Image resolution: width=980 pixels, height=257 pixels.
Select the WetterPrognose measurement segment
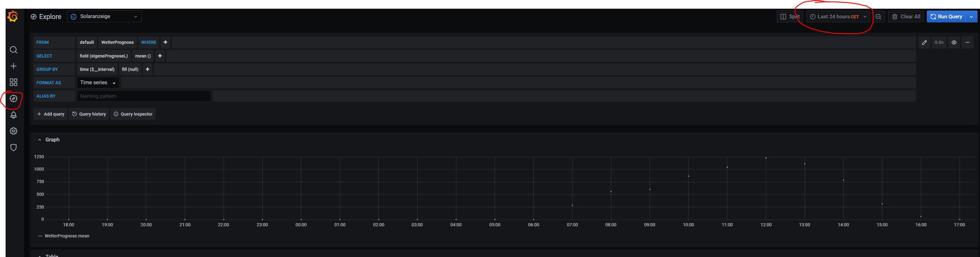[117, 42]
